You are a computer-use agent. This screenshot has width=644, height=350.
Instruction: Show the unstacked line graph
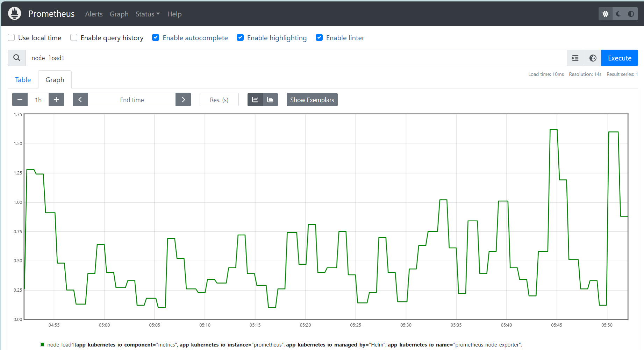coord(255,100)
